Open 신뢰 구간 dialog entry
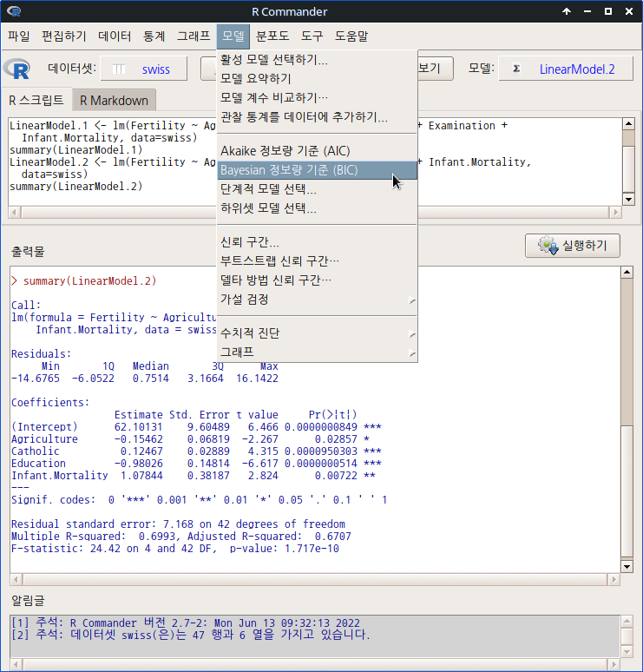 (317, 242)
